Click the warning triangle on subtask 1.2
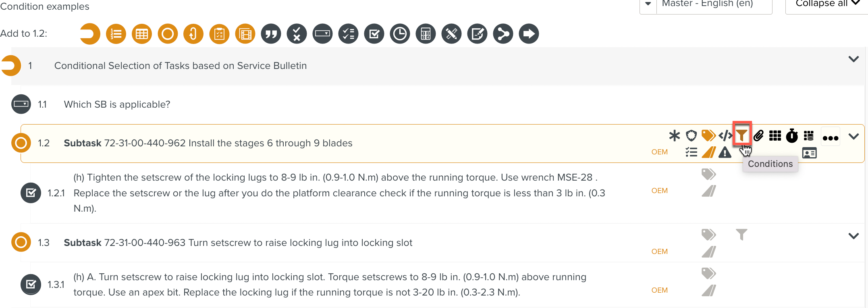 725,153
